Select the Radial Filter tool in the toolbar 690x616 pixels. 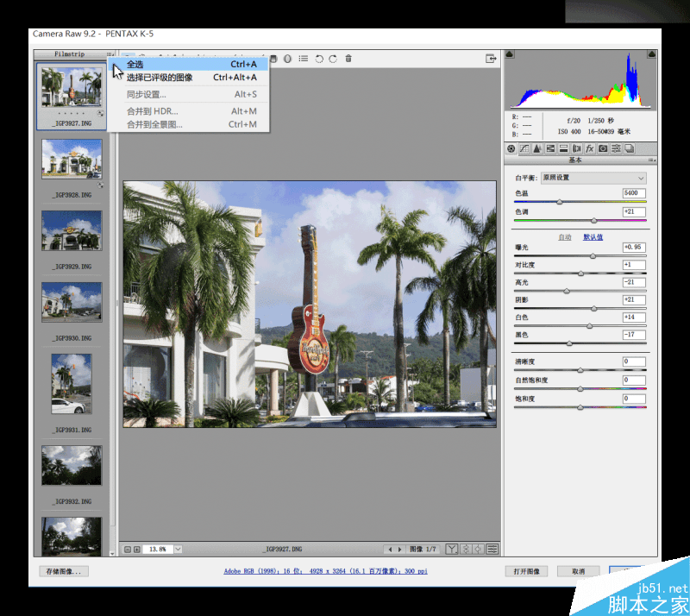tap(287, 59)
